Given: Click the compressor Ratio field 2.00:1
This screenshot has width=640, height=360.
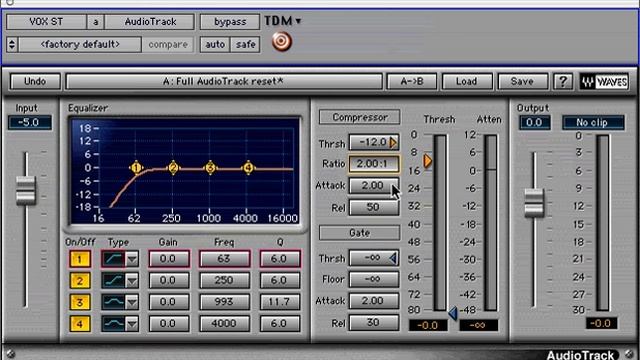Looking at the screenshot, I should pos(373,164).
